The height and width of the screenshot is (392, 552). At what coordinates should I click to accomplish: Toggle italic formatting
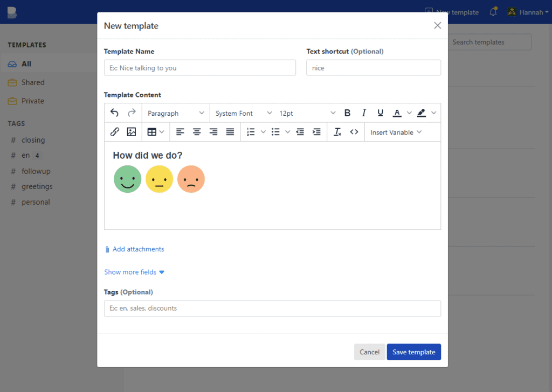pyautogui.click(x=364, y=113)
